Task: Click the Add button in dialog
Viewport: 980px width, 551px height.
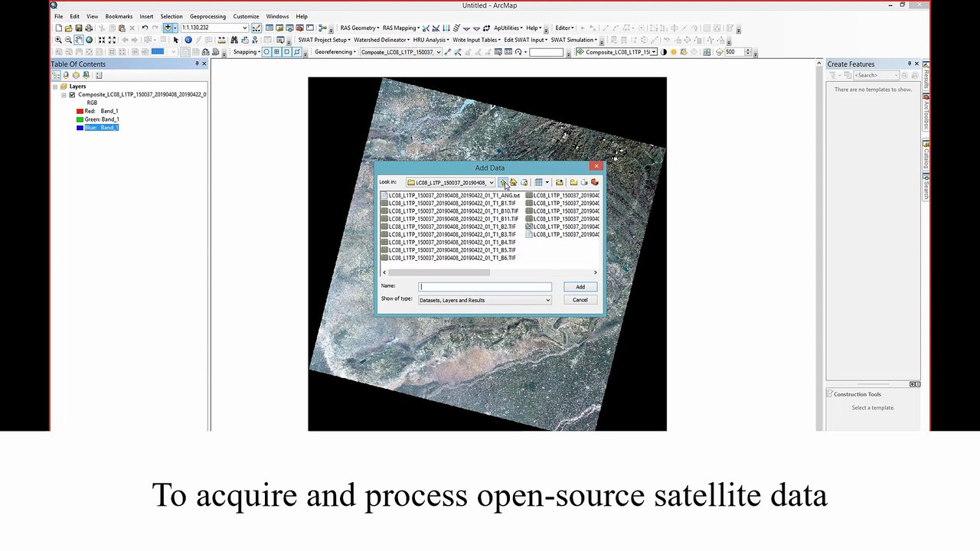Action: coord(580,287)
